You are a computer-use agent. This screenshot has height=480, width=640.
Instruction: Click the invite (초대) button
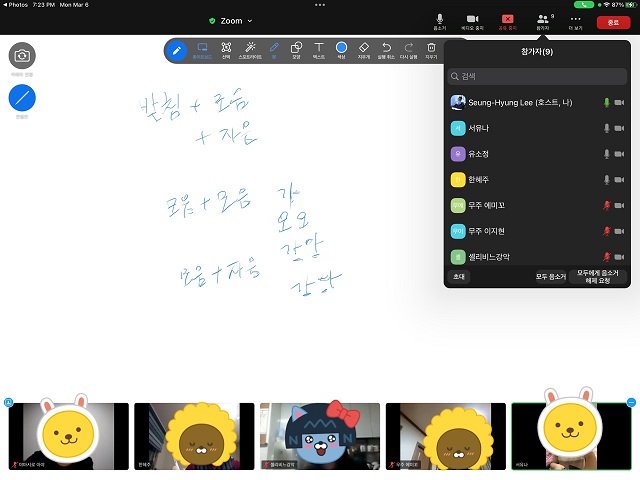click(x=459, y=277)
